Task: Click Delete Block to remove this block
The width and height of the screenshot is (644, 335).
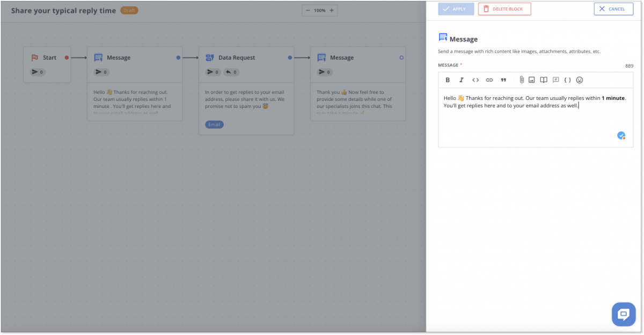Action: (x=504, y=9)
